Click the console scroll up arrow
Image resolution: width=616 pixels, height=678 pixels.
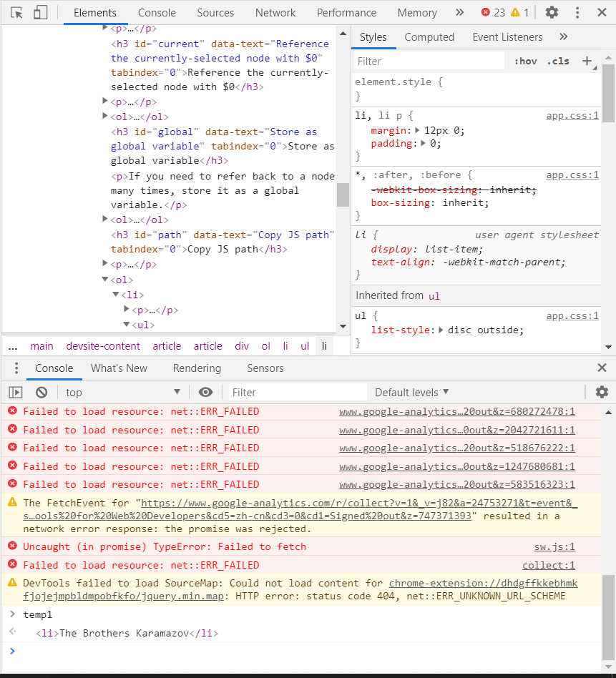pos(608,413)
